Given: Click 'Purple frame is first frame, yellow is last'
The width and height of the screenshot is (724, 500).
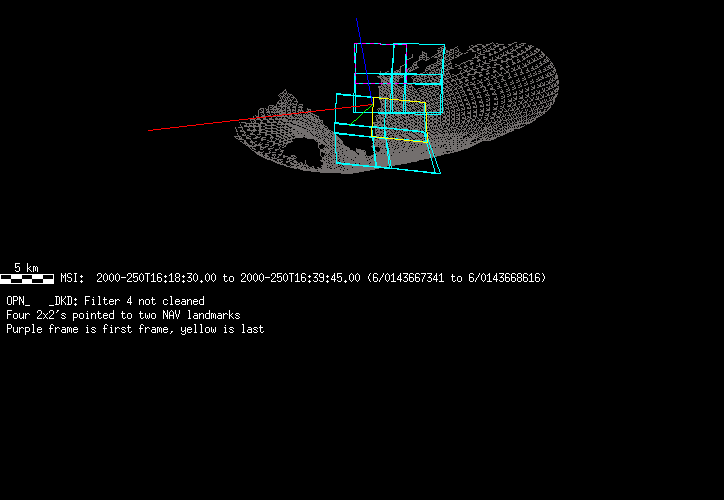Looking at the screenshot, I should click(x=135, y=329).
